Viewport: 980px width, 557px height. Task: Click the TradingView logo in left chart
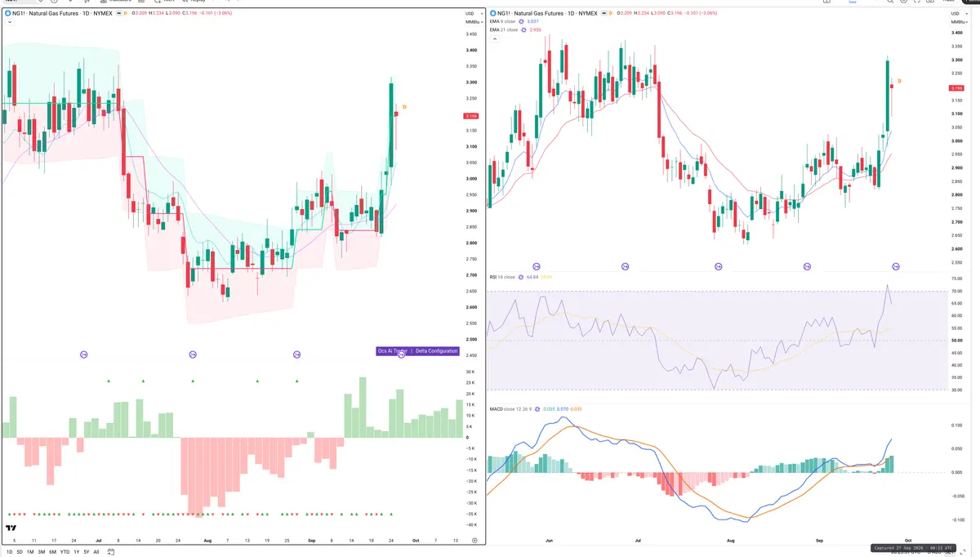tap(11, 528)
